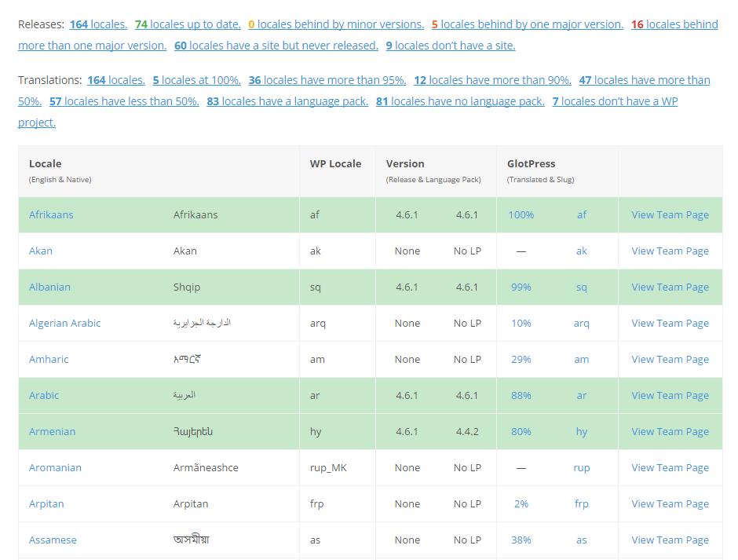738x560 pixels.
Task: Click the Armenian 'hy' GlotPress slug
Action: [x=581, y=432]
